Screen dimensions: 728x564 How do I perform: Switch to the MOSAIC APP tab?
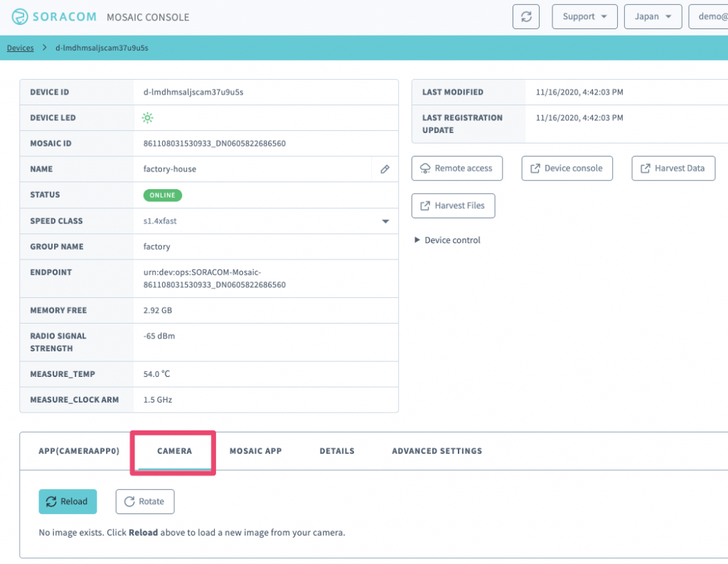coord(256,451)
